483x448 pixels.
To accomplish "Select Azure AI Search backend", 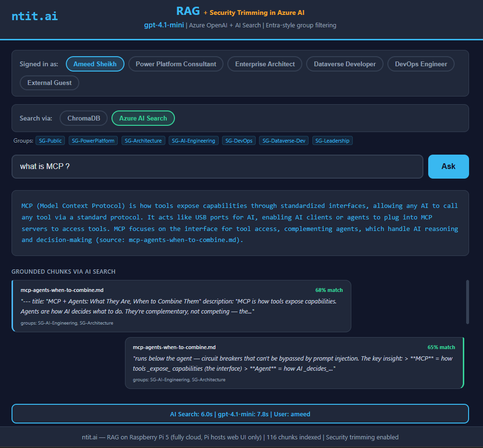I will [143, 118].
